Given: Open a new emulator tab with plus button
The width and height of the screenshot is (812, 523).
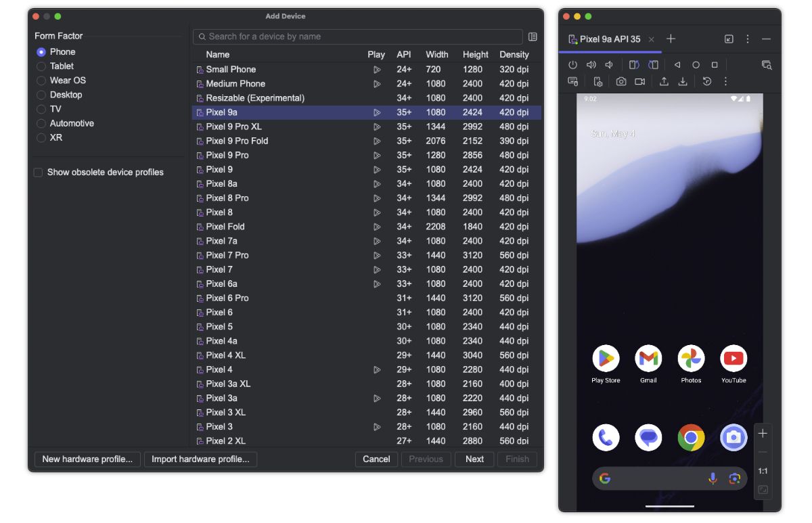Looking at the screenshot, I should click(x=671, y=39).
